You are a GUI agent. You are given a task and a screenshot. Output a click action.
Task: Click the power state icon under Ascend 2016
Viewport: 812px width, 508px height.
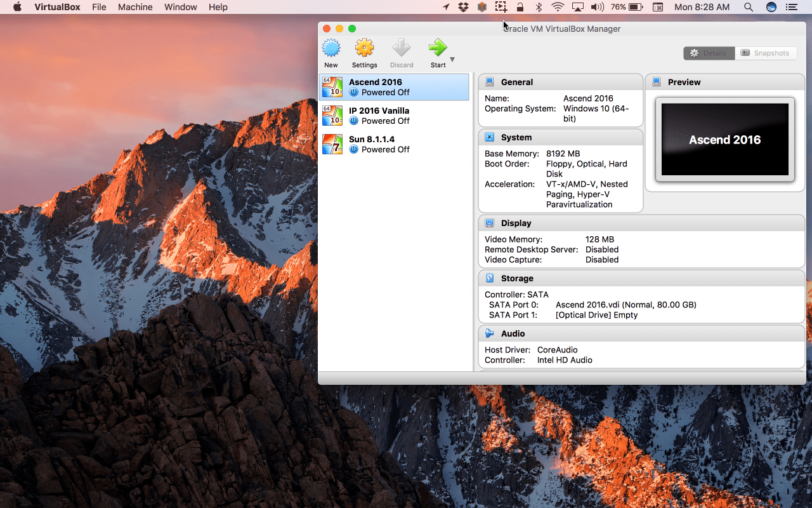[354, 93]
